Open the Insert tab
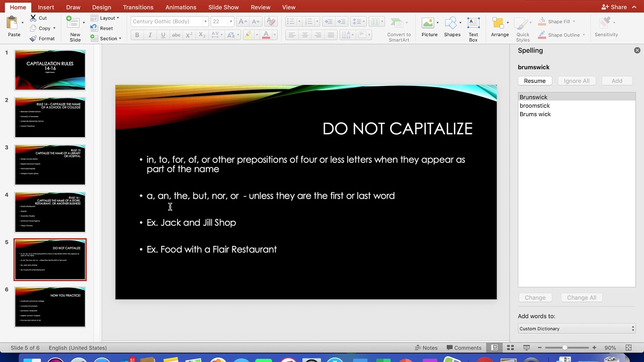644x362 pixels. coord(46,8)
